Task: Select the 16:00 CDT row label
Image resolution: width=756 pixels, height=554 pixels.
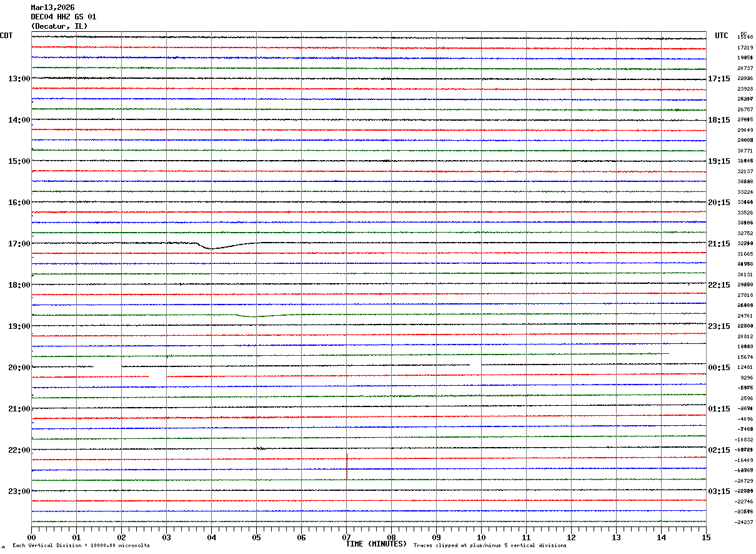Action: click(x=19, y=203)
